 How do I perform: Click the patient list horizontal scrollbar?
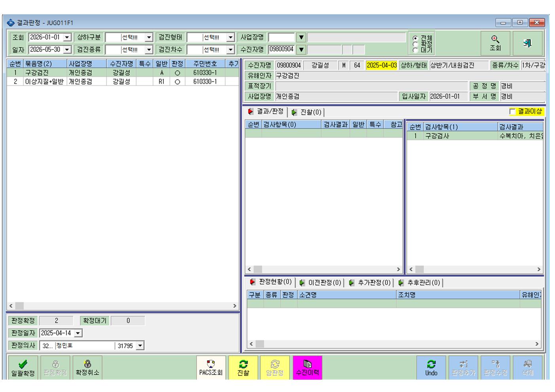(123, 306)
